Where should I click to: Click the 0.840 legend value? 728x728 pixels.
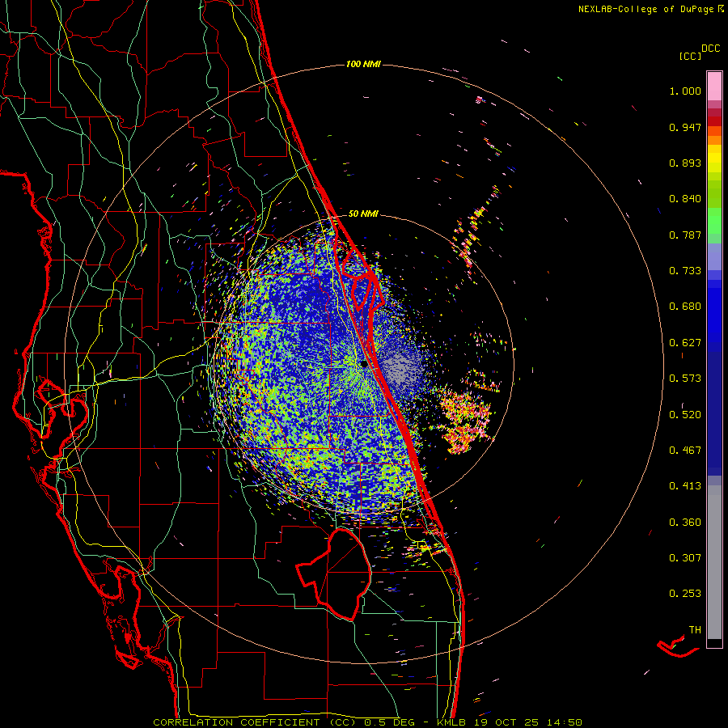tap(685, 199)
